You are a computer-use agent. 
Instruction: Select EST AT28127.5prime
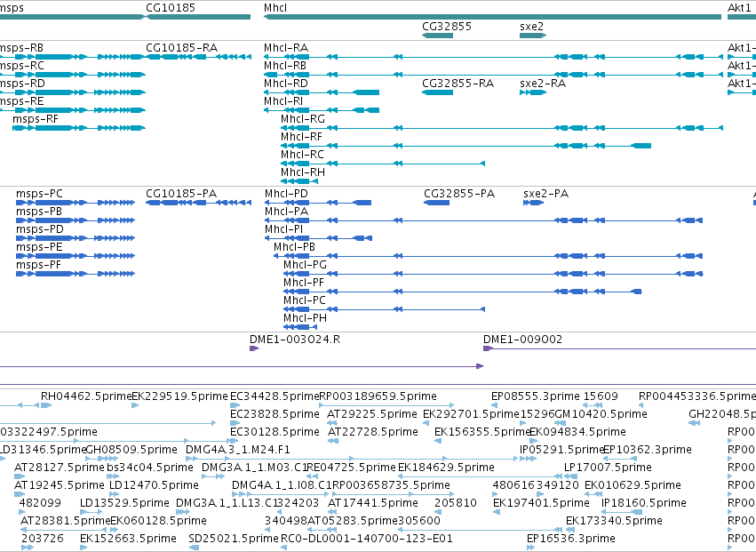click(x=60, y=468)
